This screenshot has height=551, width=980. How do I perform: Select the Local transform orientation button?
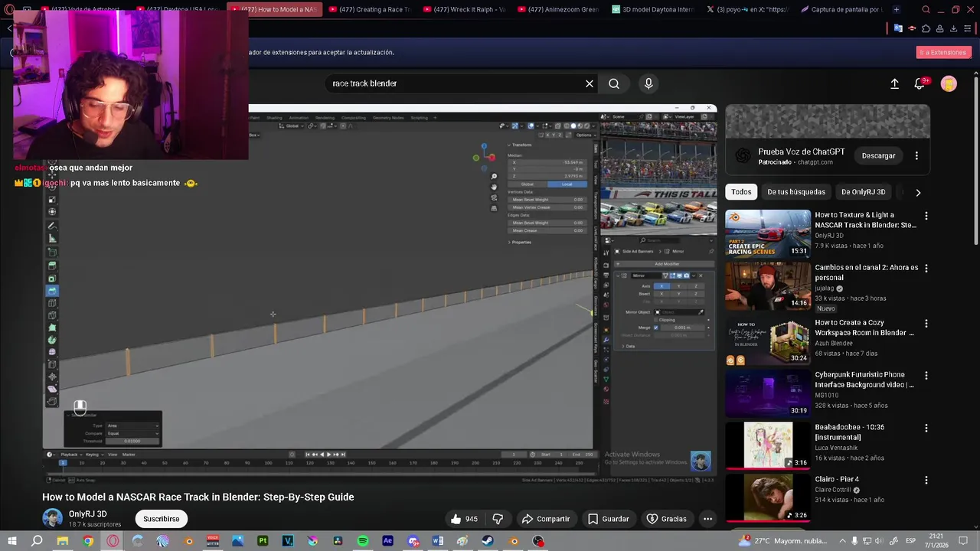(x=567, y=184)
